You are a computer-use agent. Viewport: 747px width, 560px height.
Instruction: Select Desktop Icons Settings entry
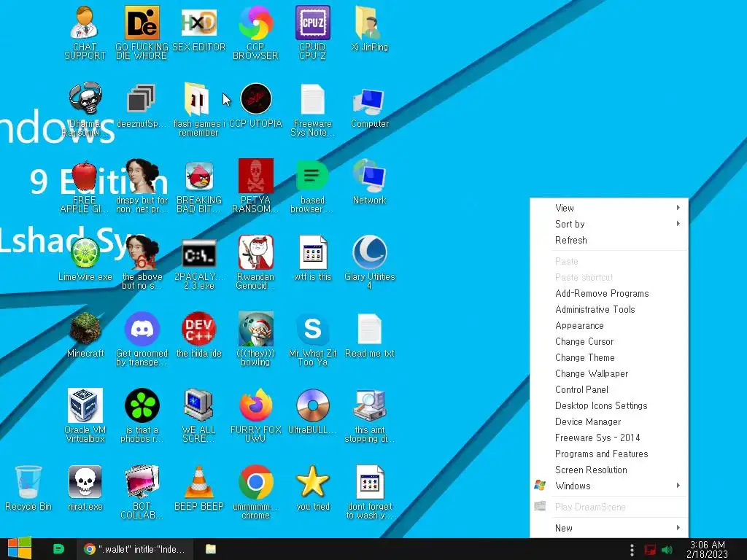[x=609, y=406]
